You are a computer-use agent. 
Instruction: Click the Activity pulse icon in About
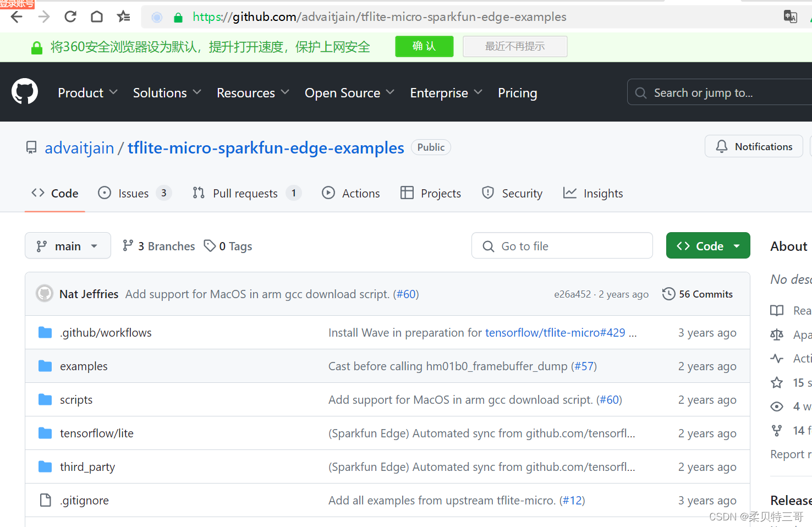tap(777, 359)
